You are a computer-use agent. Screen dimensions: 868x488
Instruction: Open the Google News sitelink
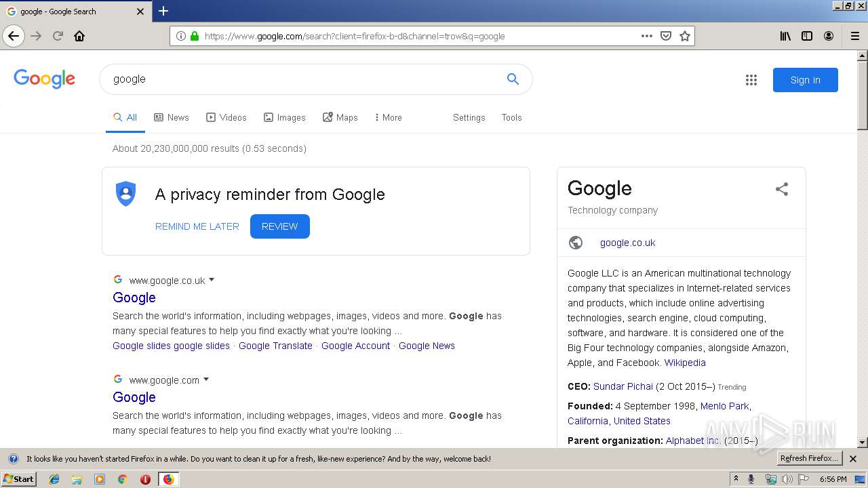point(427,346)
